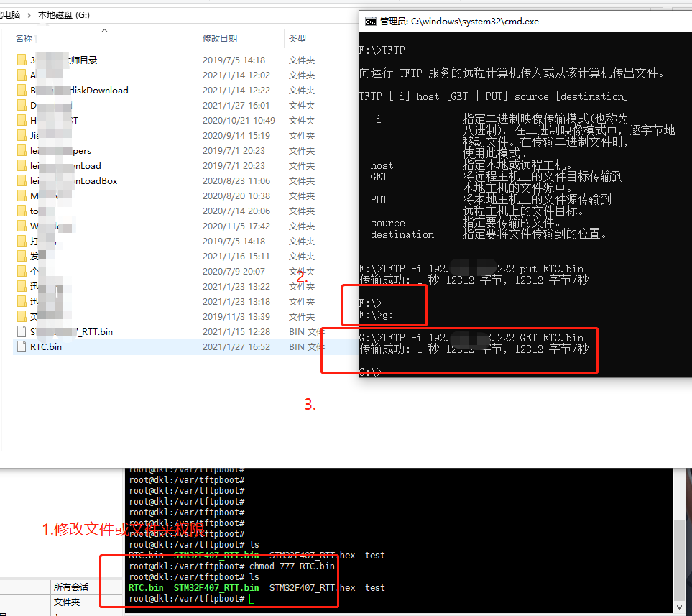Open the last yellow folder dated 2019/11/3
The width and height of the screenshot is (692, 616).
(x=23, y=316)
